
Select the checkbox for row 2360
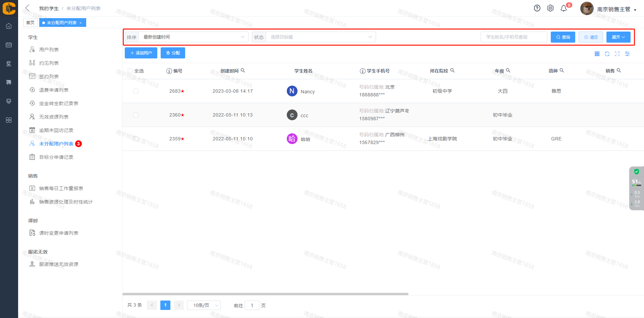point(136,115)
